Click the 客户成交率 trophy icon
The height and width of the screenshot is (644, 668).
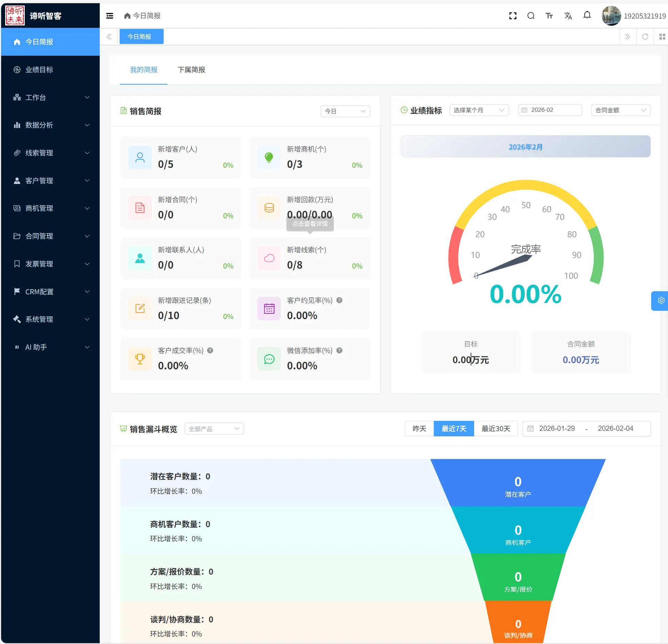[140, 359]
